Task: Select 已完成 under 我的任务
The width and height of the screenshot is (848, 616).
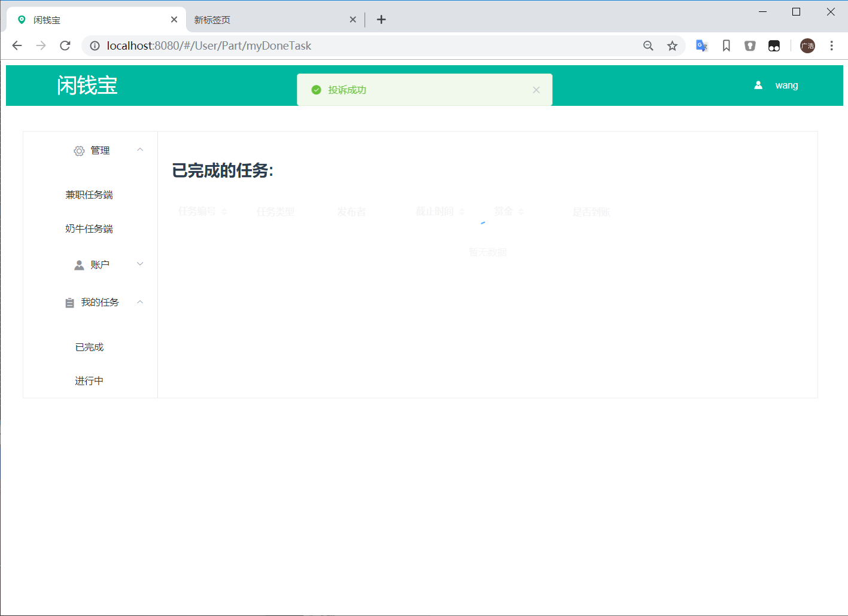Action: 89,347
